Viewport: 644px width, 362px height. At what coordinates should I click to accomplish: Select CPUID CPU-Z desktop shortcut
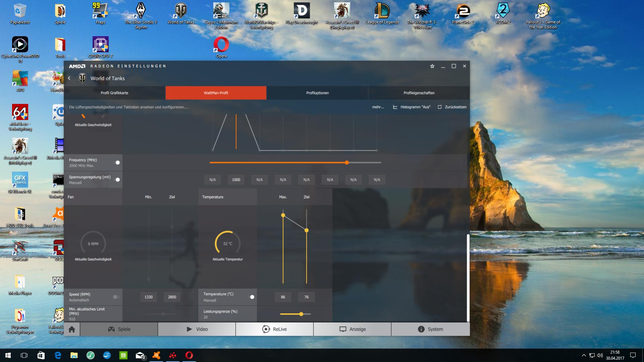(x=100, y=48)
